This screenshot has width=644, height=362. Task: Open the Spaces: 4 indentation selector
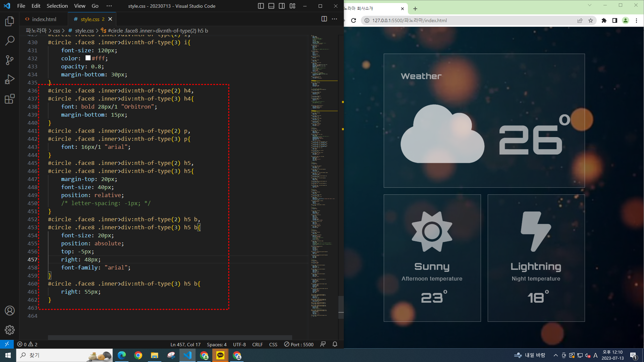(216, 345)
